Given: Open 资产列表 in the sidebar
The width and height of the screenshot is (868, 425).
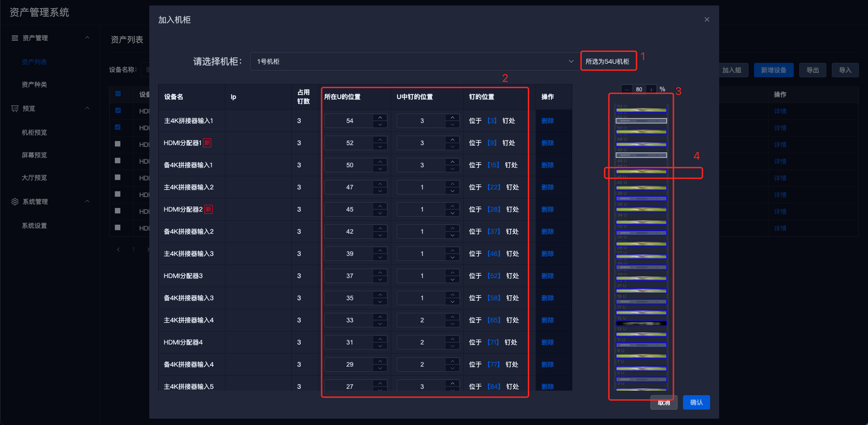Looking at the screenshot, I should (34, 62).
